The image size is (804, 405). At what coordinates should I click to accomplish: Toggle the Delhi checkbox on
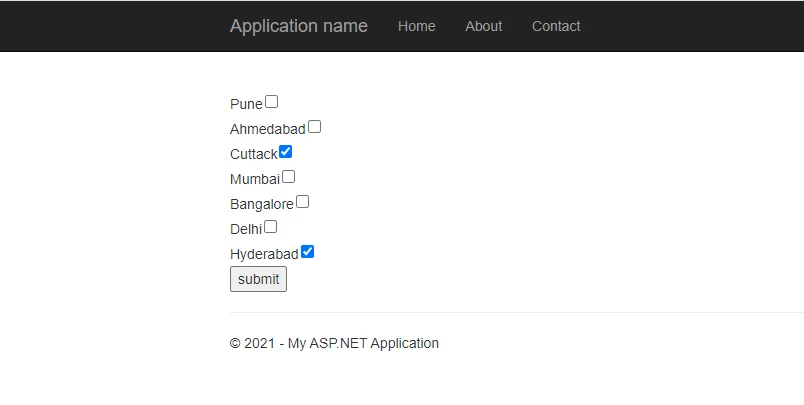point(271,227)
